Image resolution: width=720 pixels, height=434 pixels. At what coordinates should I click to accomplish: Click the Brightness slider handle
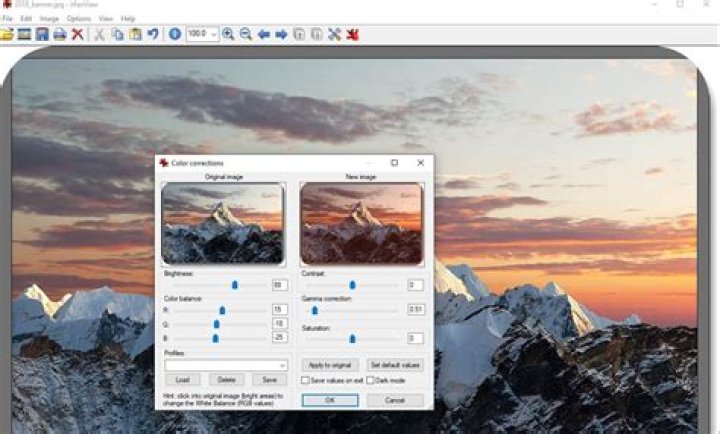[236, 285]
